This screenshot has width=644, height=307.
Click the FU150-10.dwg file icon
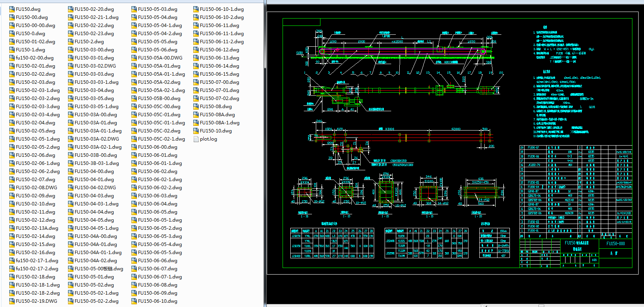point(196,131)
